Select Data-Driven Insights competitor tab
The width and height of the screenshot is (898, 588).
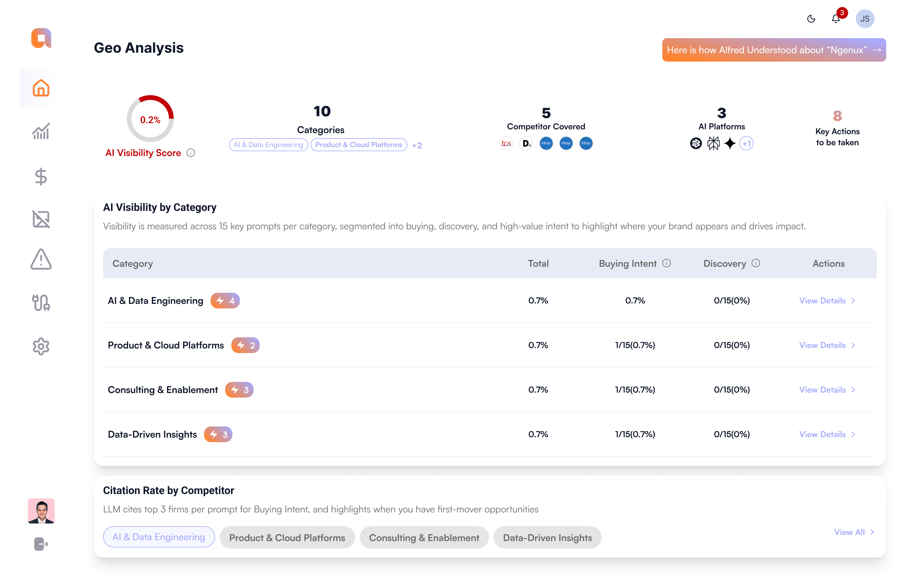(547, 537)
